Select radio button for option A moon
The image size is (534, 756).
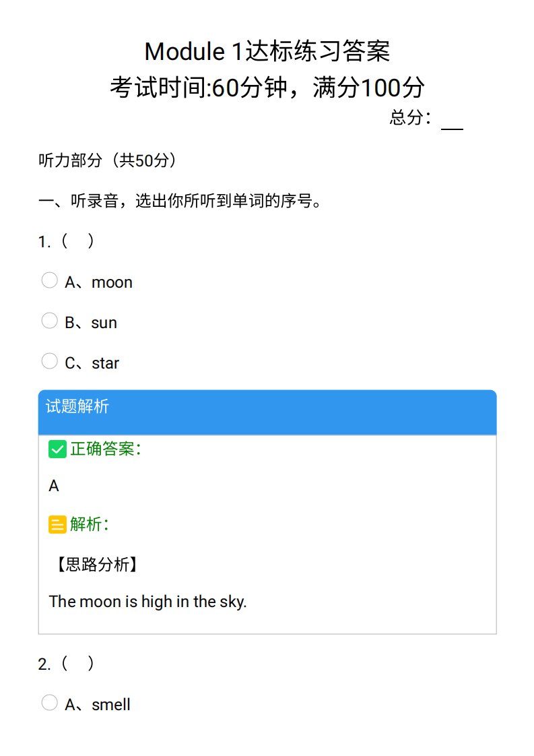[49, 280]
